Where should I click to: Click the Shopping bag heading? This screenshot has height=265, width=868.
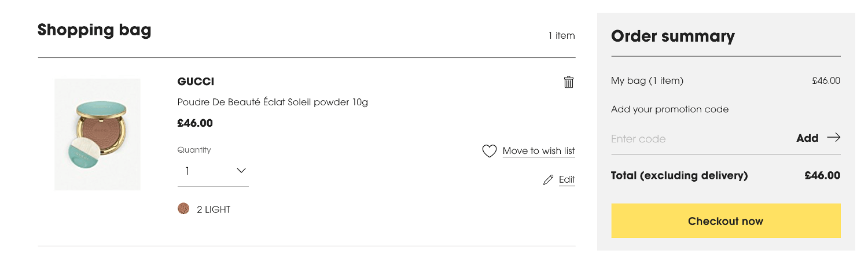[x=94, y=30]
